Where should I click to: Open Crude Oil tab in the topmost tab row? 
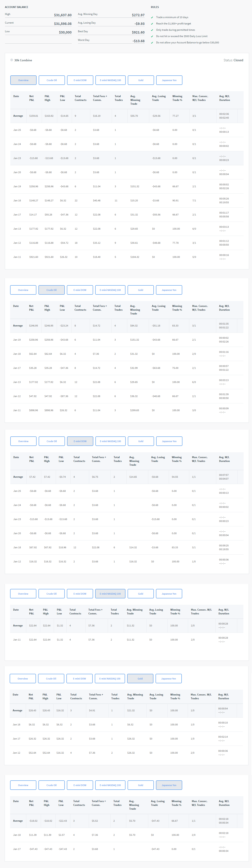(51, 80)
